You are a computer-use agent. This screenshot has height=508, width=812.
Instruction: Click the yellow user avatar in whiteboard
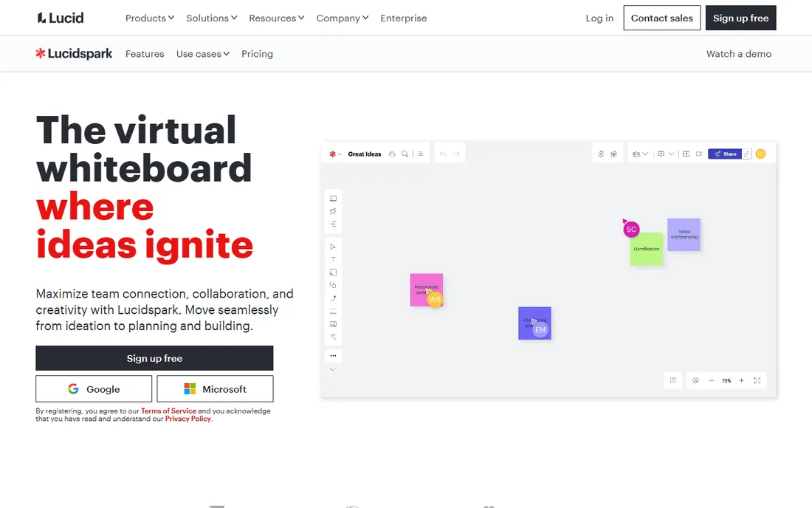(x=761, y=154)
